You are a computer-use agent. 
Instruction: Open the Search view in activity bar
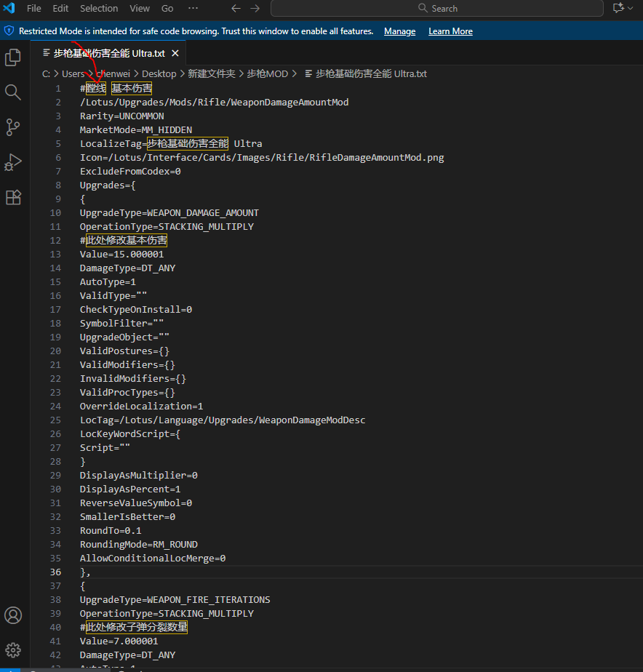click(13, 92)
